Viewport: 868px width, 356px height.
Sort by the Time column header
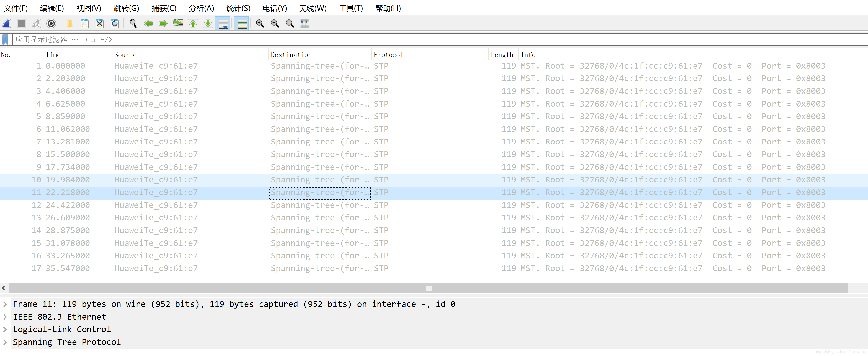(x=78, y=55)
